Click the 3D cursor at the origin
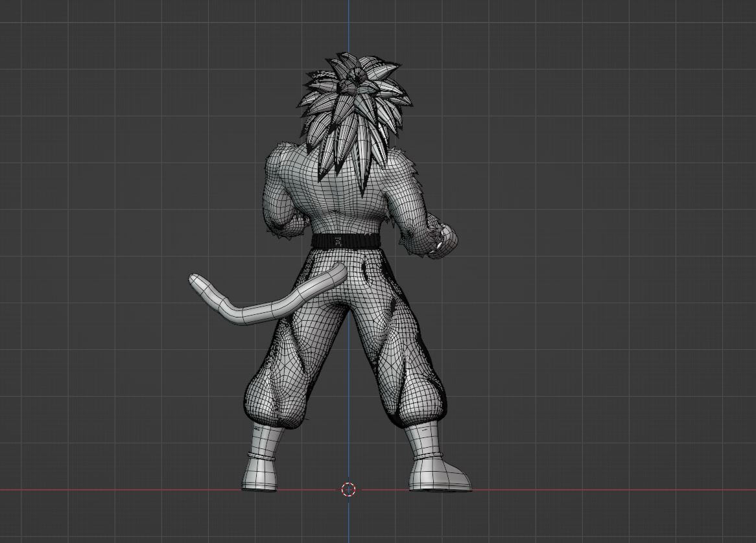This screenshot has width=756, height=543. pyautogui.click(x=349, y=489)
